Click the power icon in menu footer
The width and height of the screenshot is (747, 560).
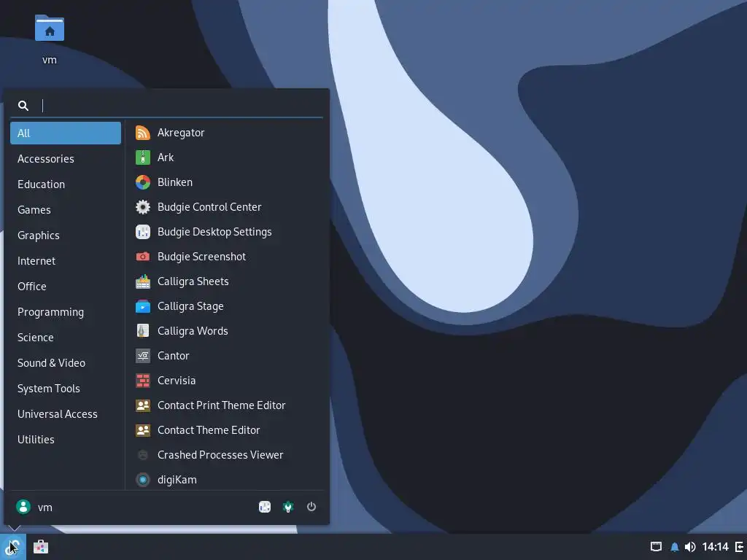(311, 507)
